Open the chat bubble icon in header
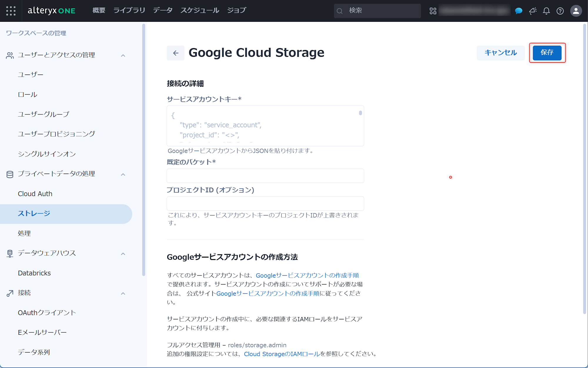Screen dimensions: 588x368 point(519,11)
